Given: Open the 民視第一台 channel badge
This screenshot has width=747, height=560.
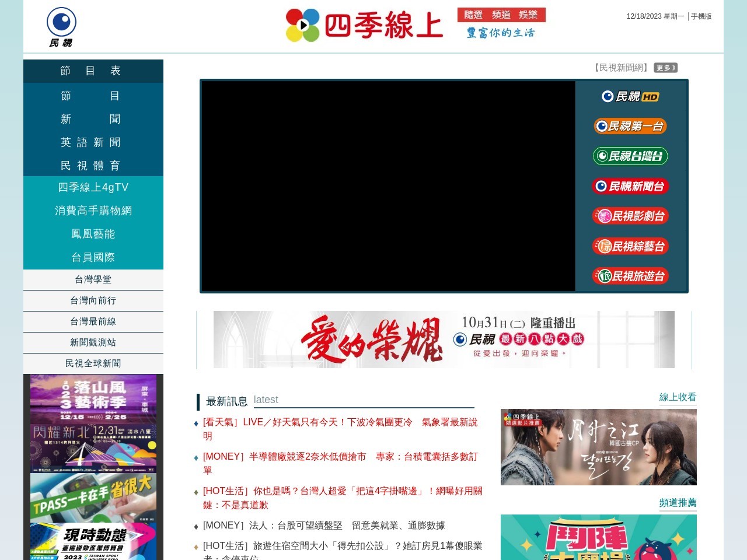Looking at the screenshot, I should pyautogui.click(x=631, y=125).
